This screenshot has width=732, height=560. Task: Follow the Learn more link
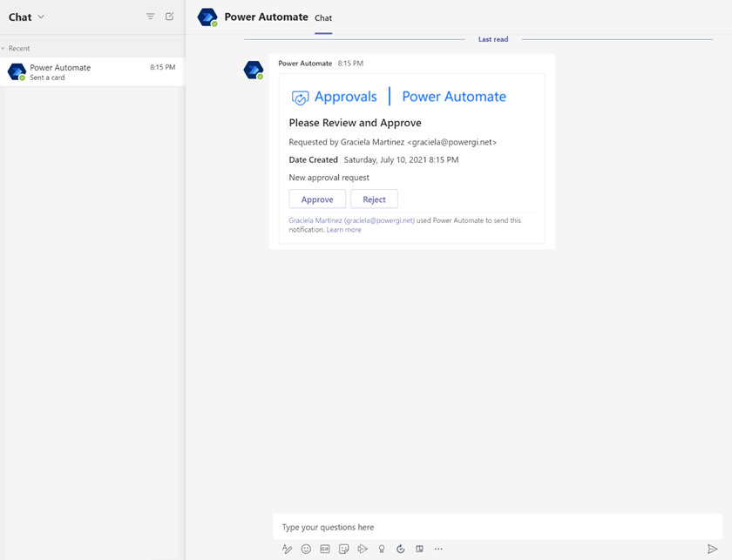pyautogui.click(x=344, y=230)
